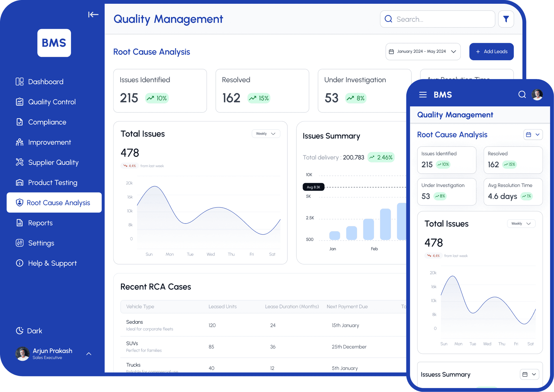Click the Add Leads button
Screen dimensions: 554x392
tap(491, 52)
